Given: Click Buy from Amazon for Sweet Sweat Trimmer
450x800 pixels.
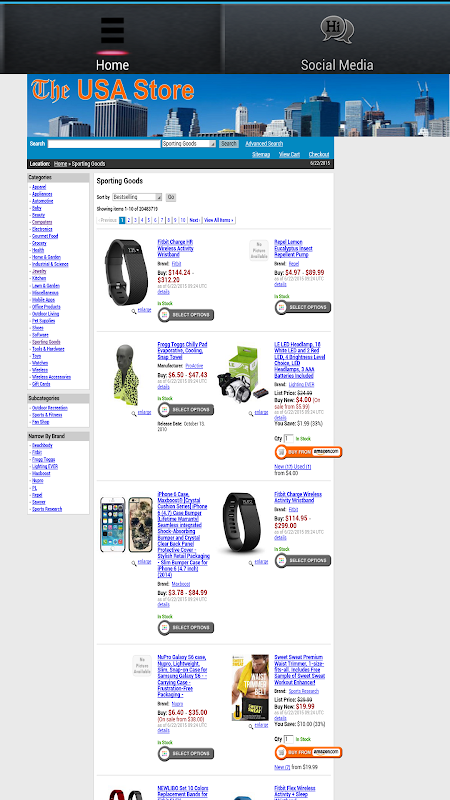Looking at the screenshot, I should (x=308, y=753).
